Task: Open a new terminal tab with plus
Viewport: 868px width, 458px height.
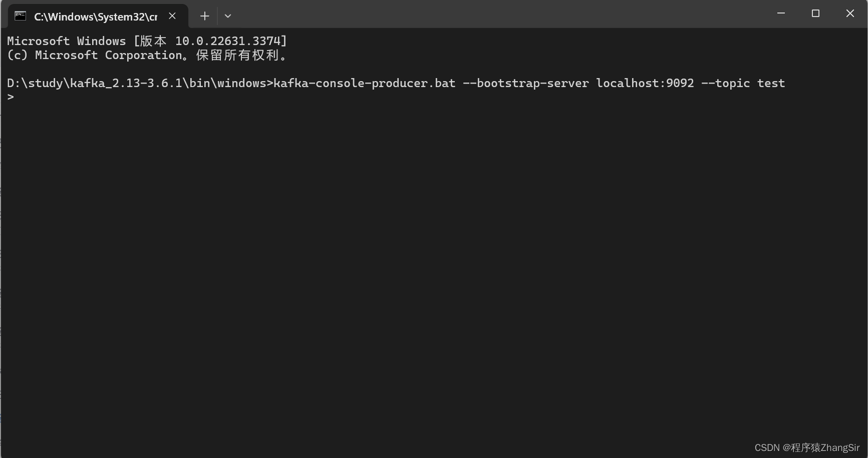Action: pyautogui.click(x=204, y=16)
